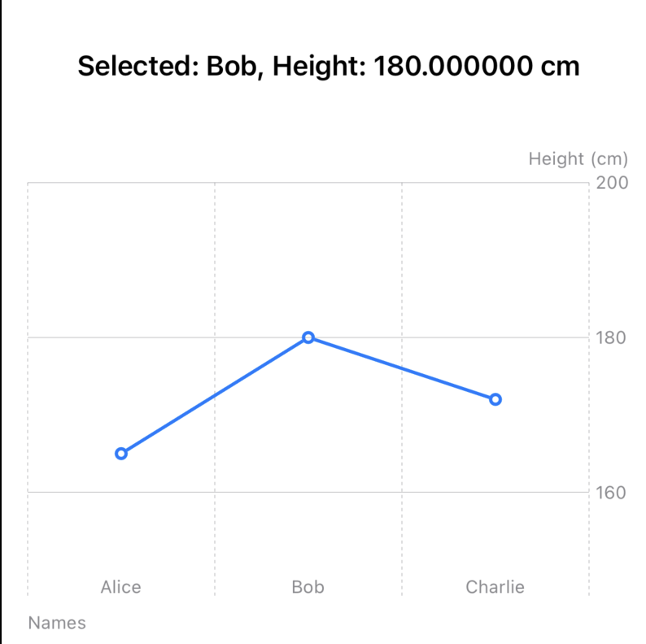
Task: Click the Bob x-axis label
Action: point(308,587)
